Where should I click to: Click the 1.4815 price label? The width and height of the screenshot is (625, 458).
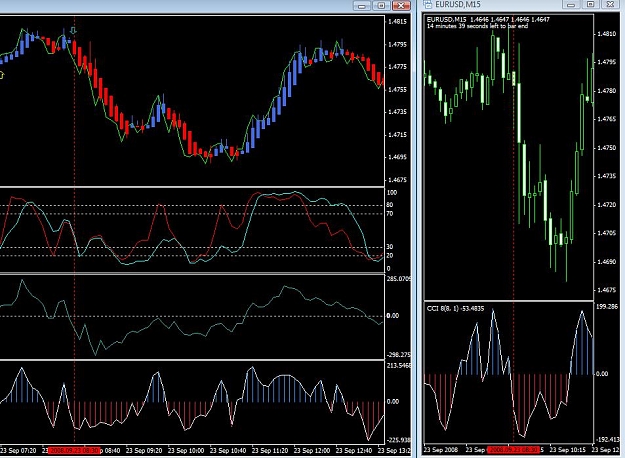click(397, 22)
